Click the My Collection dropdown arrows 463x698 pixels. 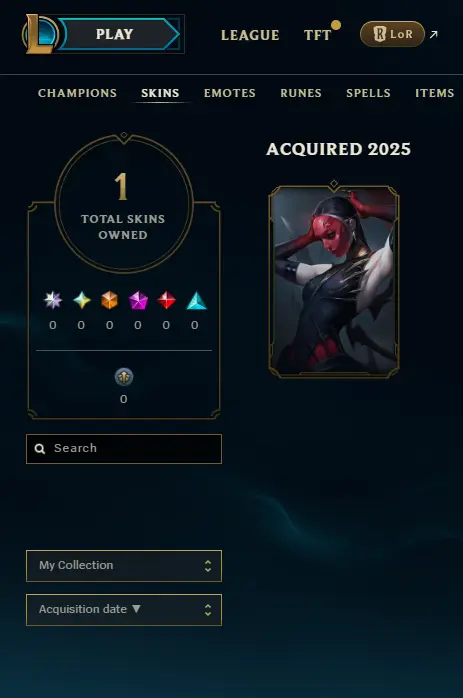click(x=208, y=566)
